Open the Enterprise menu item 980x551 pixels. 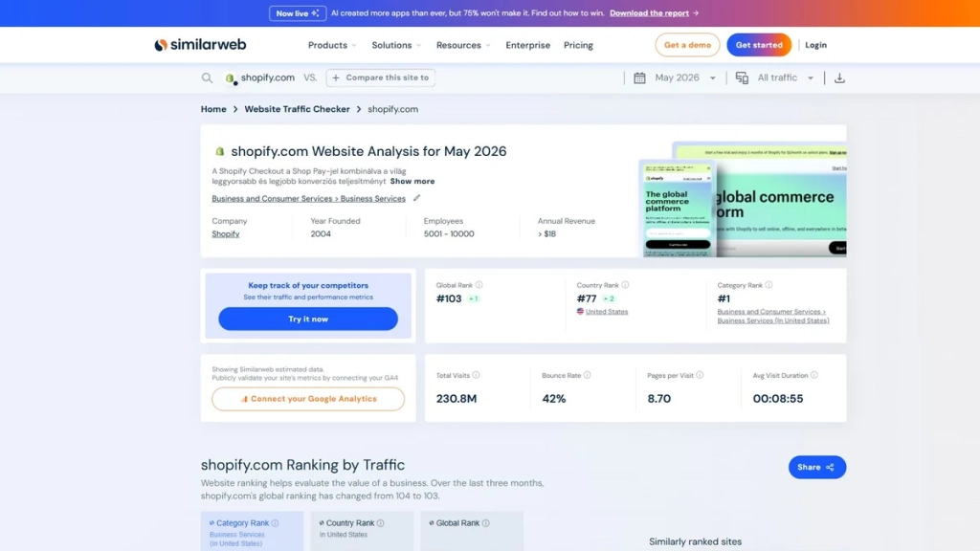(x=527, y=45)
